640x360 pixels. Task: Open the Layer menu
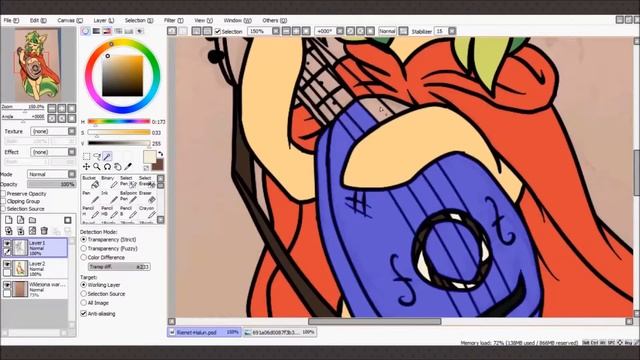click(x=104, y=20)
